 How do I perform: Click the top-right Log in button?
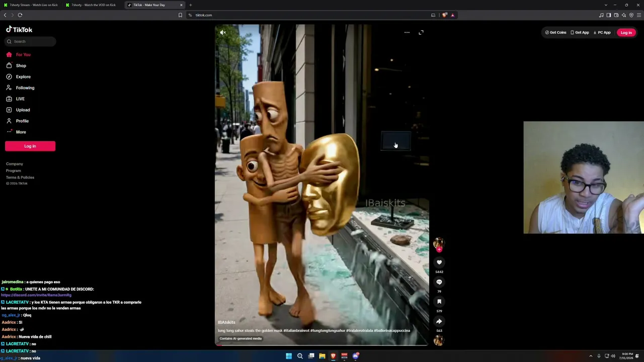coord(626,33)
